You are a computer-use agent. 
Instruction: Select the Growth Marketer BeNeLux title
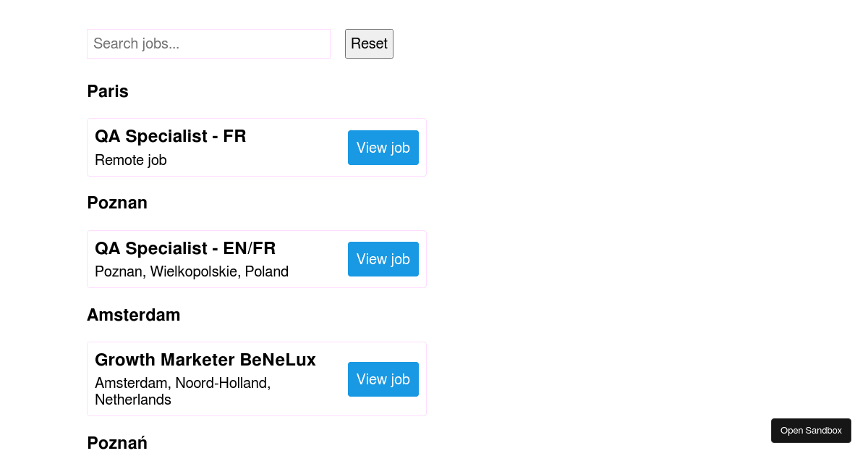205,360
